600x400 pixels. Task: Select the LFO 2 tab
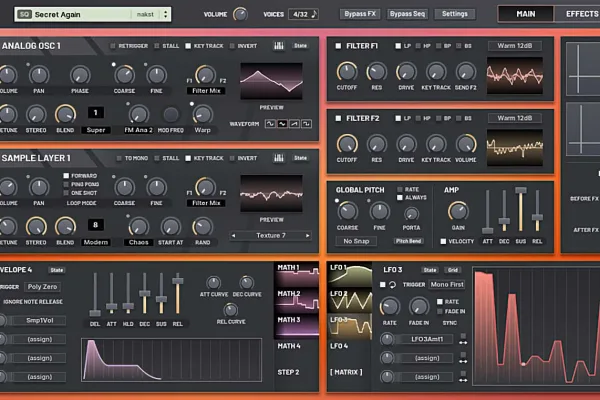(x=350, y=301)
